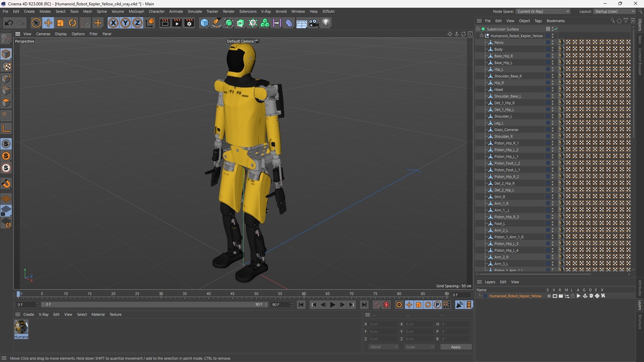Image resolution: width=644 pixels, height=362 pixels.
Task: Open viewport hamburger menu next to View
Action: click(x=18, y=34)
